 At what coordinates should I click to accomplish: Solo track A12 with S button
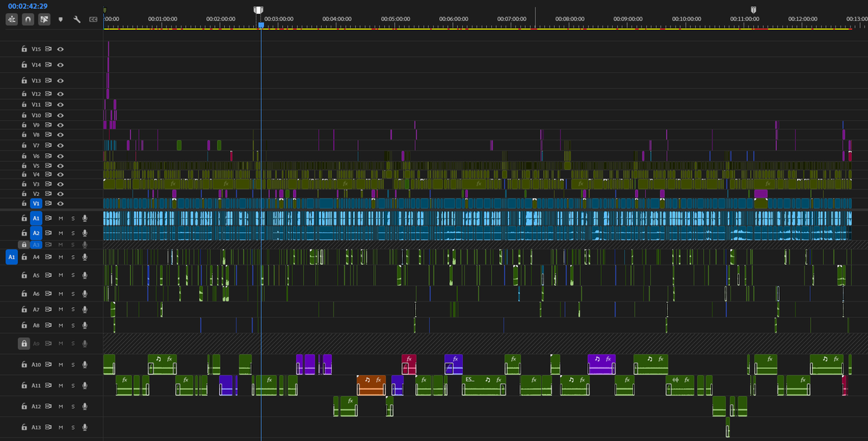pyautogui.click(x=73, y=406)
